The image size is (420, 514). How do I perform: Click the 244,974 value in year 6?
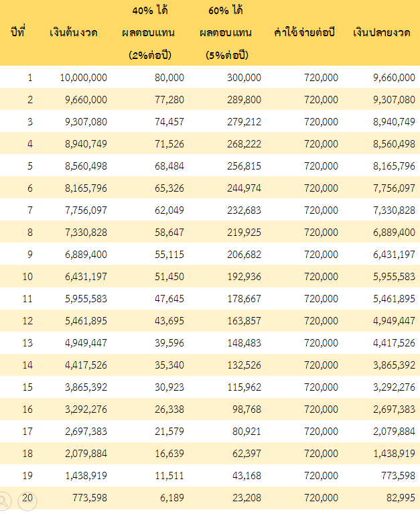[x=244, y=188]
